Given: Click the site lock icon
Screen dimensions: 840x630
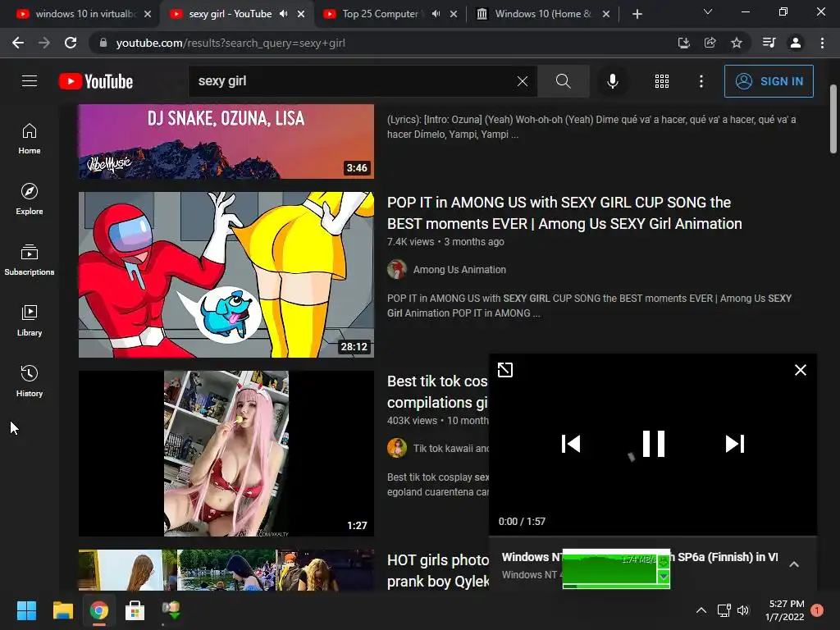Looking at the screenshot, I should pyautogui.click(x=103, y=43).
